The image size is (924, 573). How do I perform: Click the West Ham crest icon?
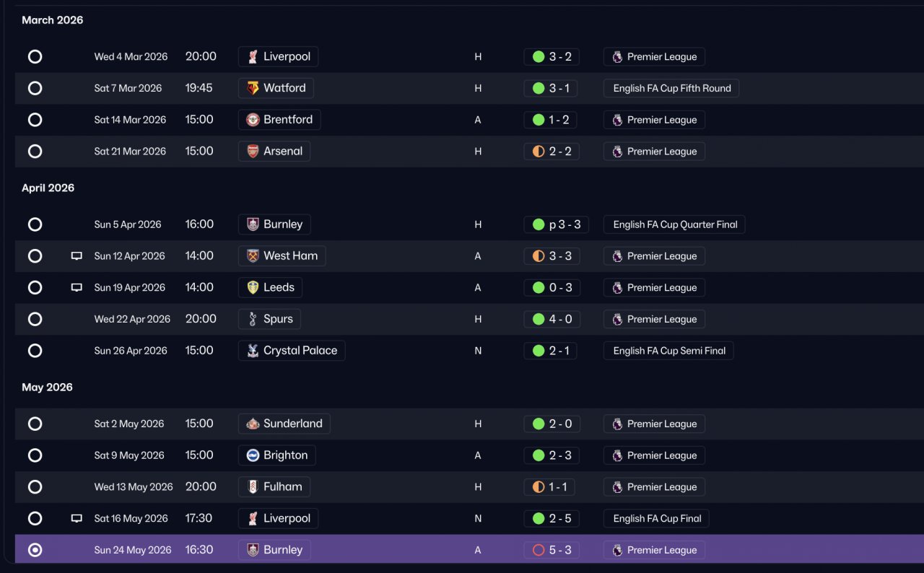tap(253, 256)
